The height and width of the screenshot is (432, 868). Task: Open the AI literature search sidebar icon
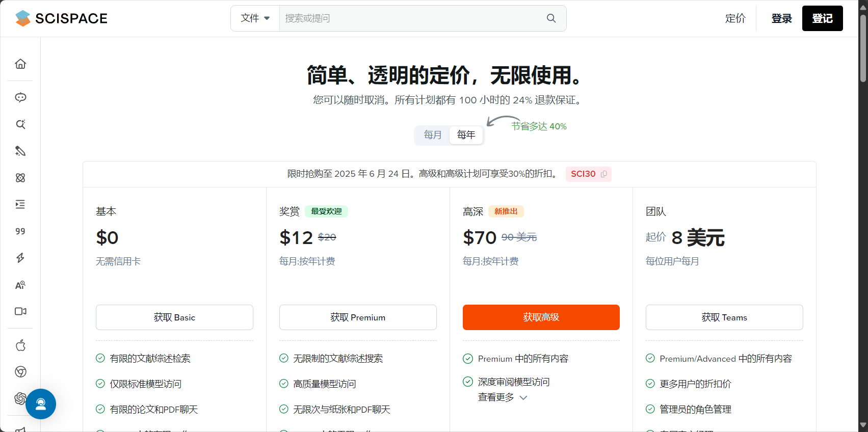20,124
